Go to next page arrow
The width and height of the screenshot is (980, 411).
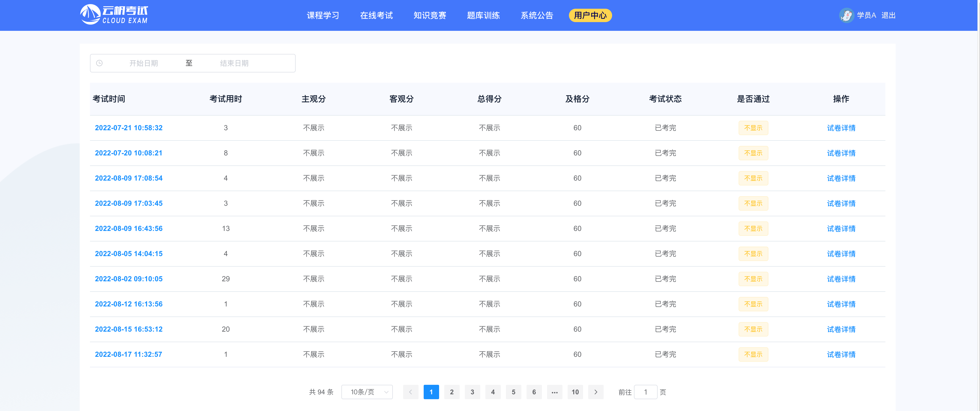pyautogui.click(x=596, y=392)
